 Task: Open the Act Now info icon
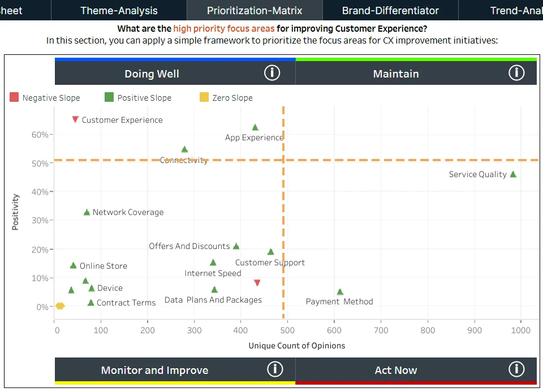coord(516,369)
